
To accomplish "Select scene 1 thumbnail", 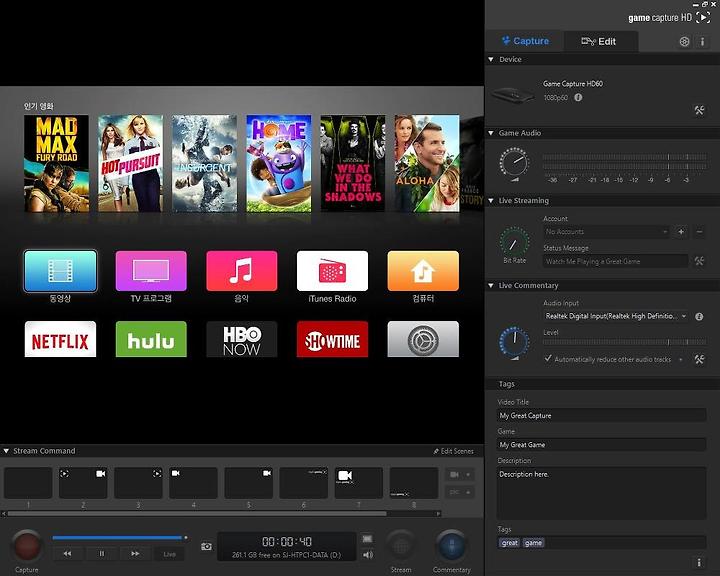I will pos(28,483).
